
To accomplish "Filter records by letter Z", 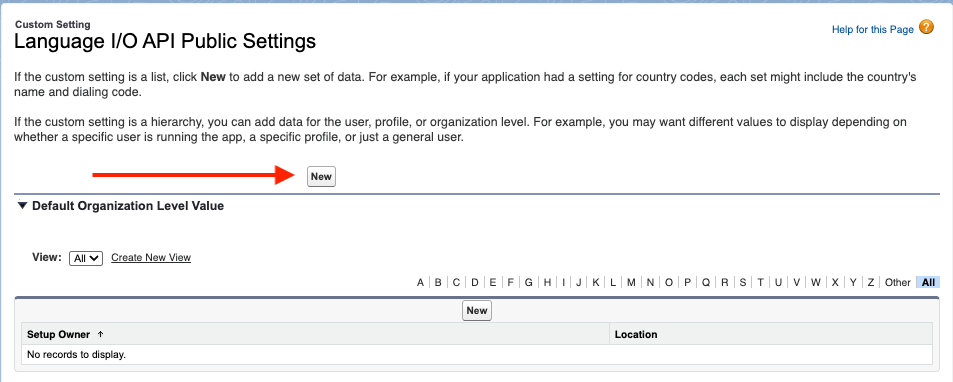I will 871,282.
